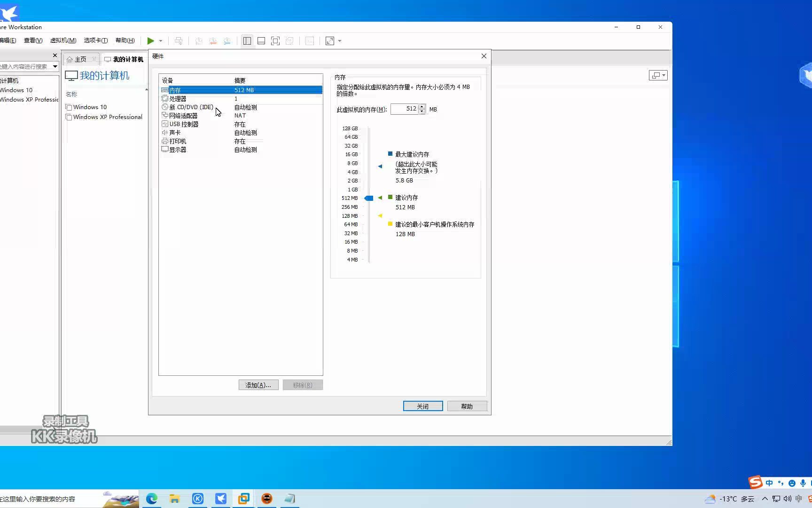The image size is (812, 508).
Task: Open the 编辑(E) menu
Action: tap(8, 40)
